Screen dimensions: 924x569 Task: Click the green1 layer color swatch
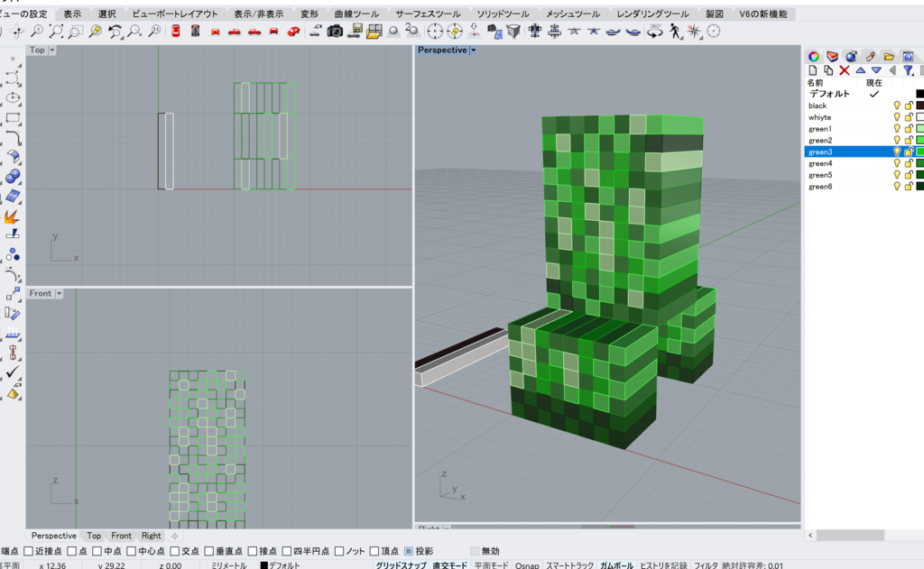coord(919,128)
